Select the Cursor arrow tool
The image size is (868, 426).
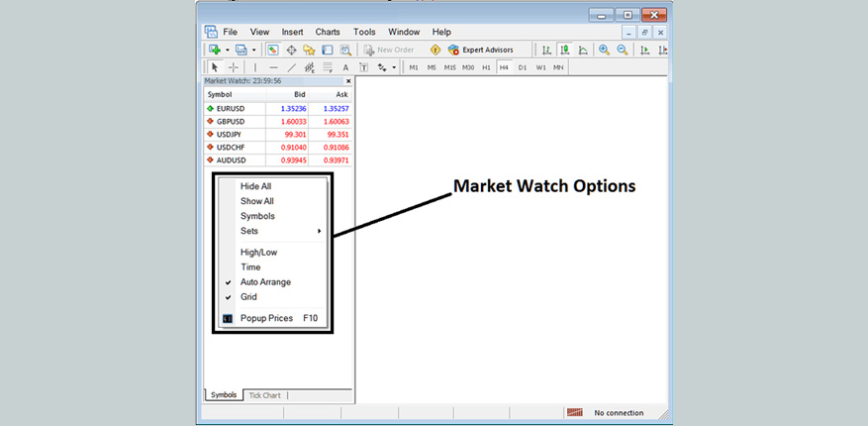[x=215, y=67]
